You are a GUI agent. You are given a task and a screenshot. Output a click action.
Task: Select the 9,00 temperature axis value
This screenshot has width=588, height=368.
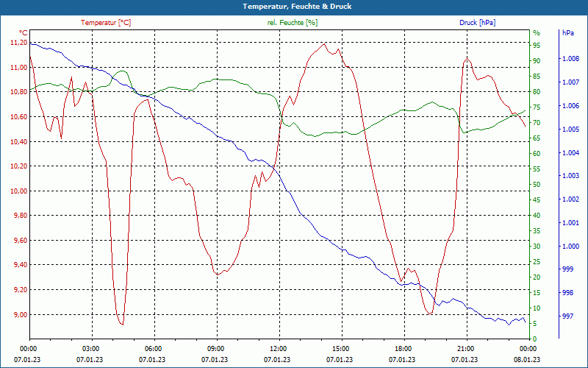(21, 315)
